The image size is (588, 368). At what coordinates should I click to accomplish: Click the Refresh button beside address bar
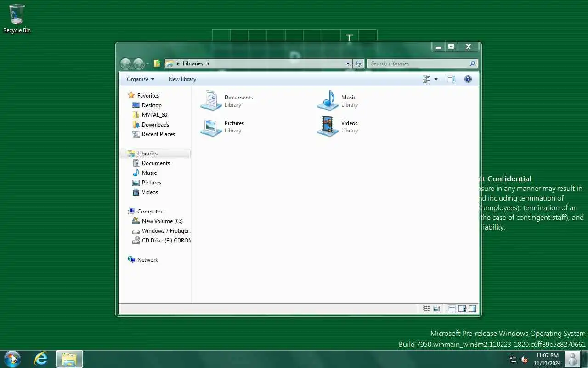click(358, 63)
